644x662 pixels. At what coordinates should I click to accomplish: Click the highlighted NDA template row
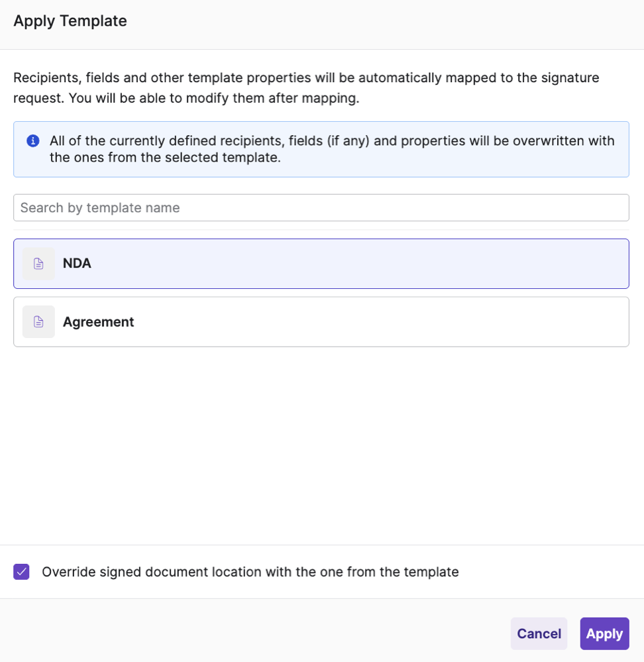321,263
